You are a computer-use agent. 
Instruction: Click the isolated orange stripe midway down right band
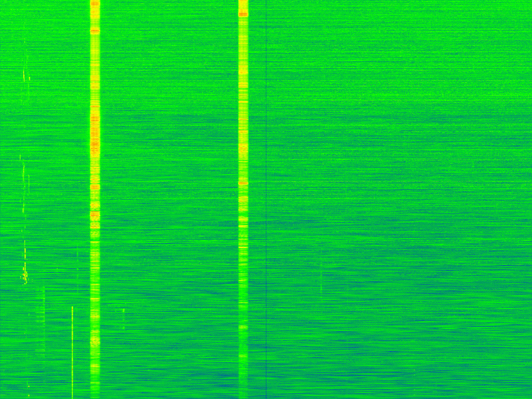pyautogui.click(x=243, y=183)
